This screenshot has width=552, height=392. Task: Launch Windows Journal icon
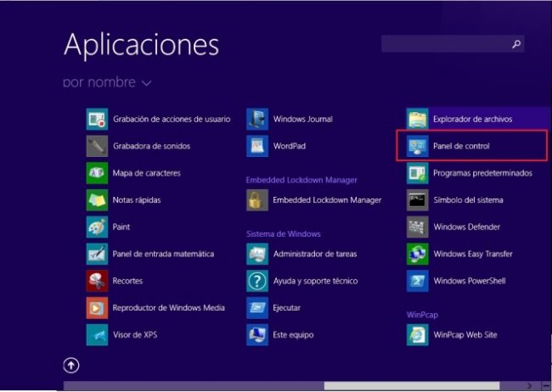tap(257, 120)
